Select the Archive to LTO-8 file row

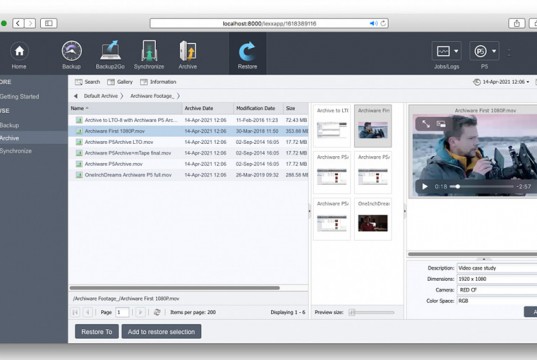tap(188, 120)
